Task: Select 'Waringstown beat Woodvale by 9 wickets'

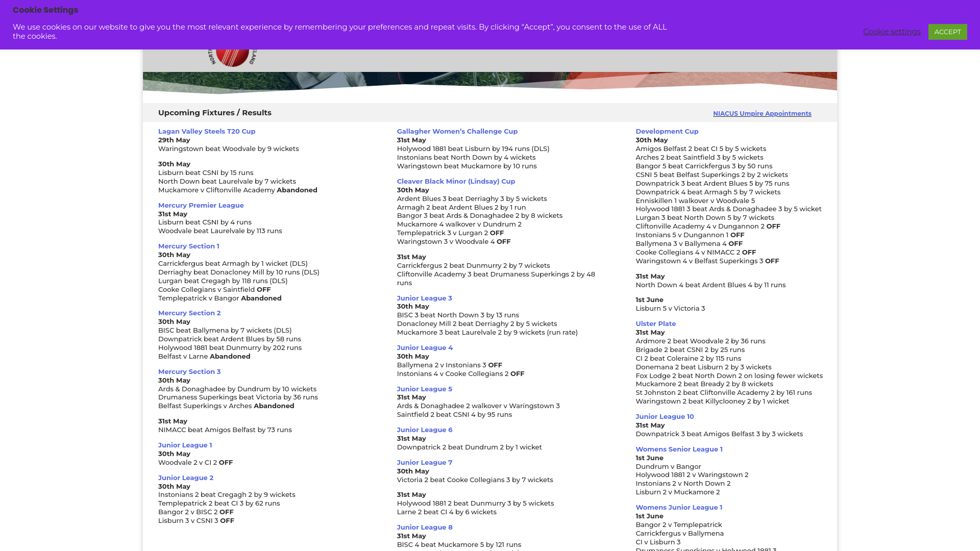Action: point(229,149)
